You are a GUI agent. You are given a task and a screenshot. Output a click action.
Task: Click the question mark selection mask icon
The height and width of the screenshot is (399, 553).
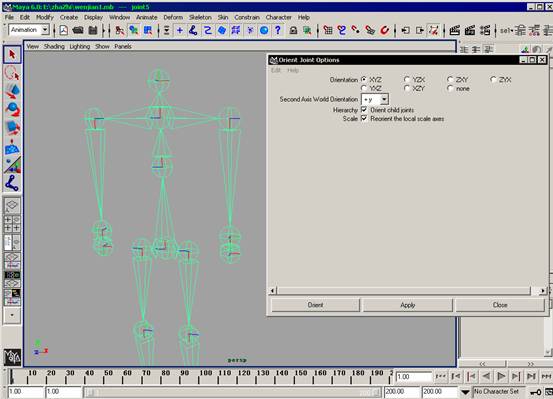tap(278, 30)
